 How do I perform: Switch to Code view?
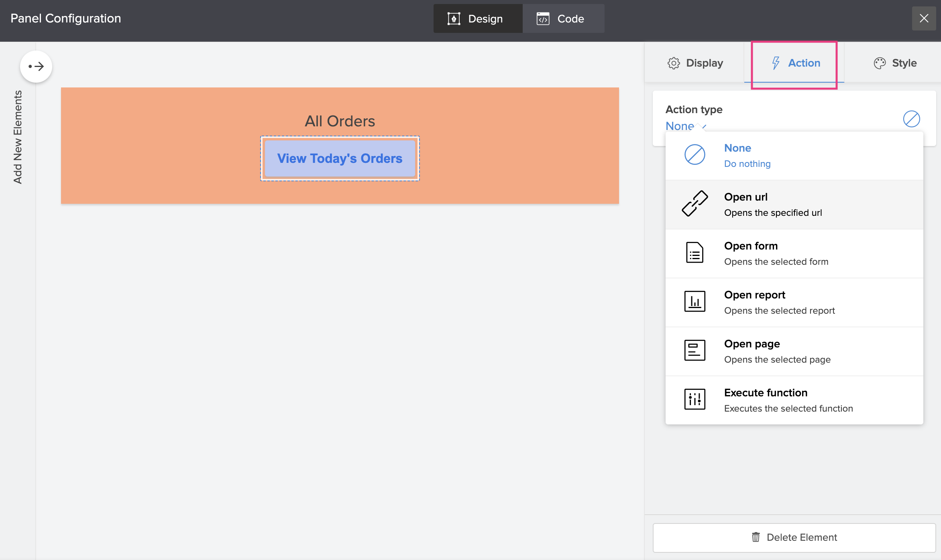(x=563, y=19)
